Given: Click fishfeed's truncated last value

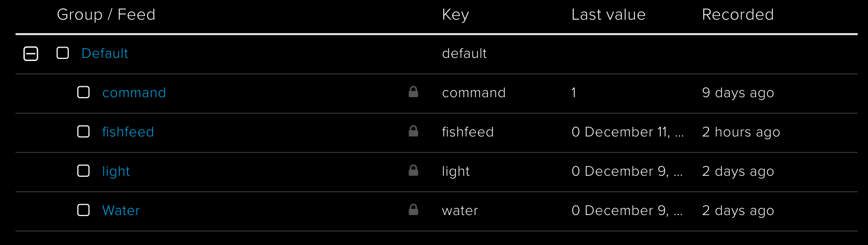Looking at the screenshot, I should click(x=628, y=132).
